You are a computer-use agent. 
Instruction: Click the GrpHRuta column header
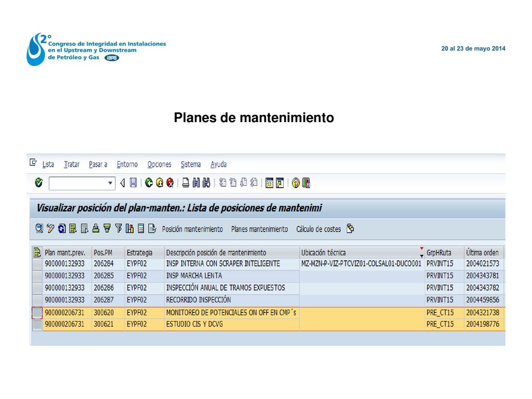pyautogui.click(x=444, y=252)
